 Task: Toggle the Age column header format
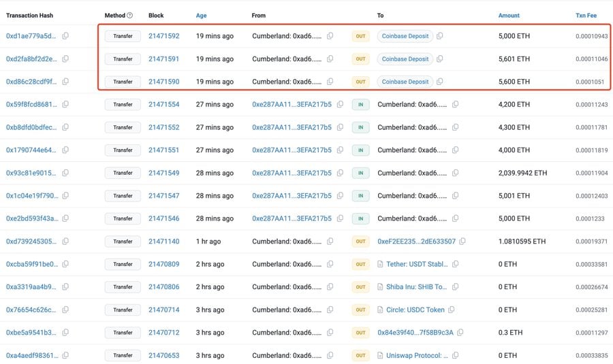(x=202, y=15)
